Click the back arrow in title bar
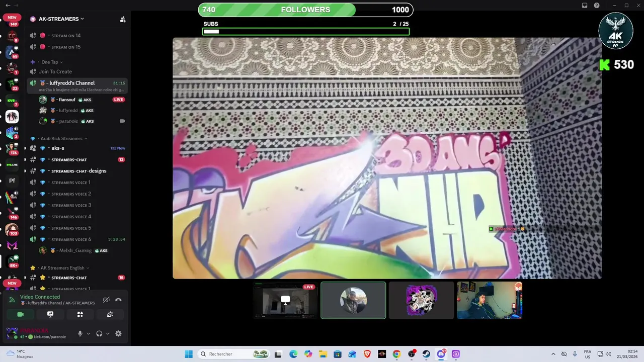The image size is (644, 362). coord(8,5)
